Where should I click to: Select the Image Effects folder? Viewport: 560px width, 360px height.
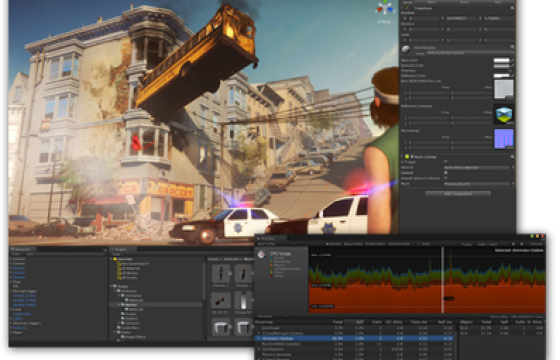[133, 337]
